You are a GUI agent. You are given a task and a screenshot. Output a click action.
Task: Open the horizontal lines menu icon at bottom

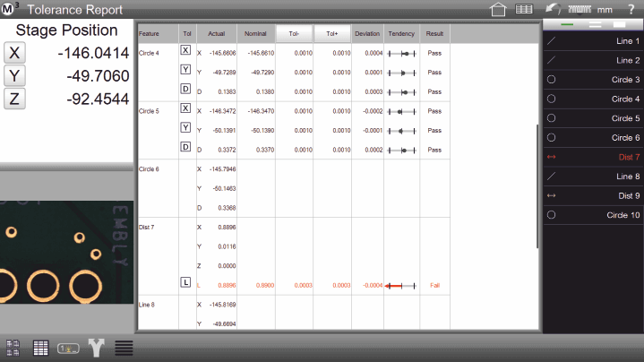[x=124, y=348]
